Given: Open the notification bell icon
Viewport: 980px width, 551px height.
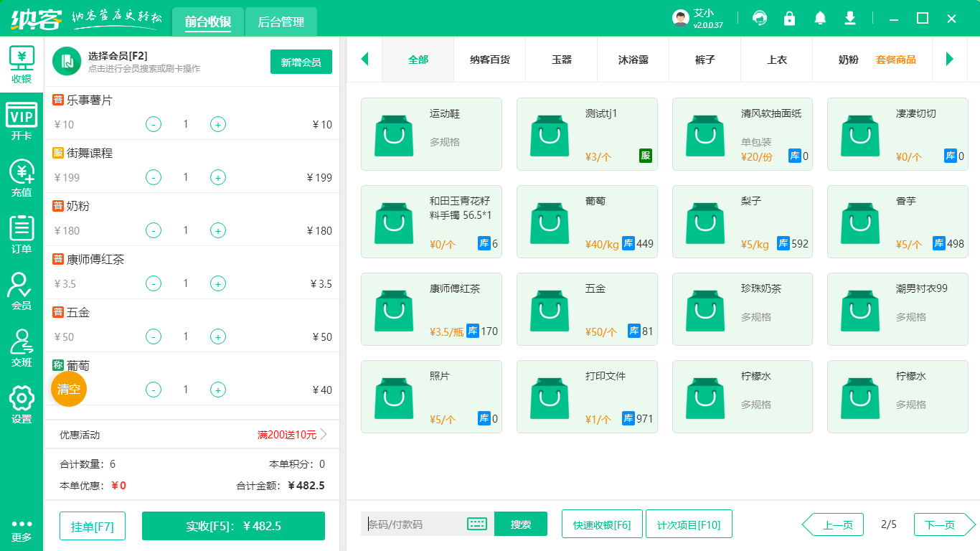Looking at the screenshot, I should tap(819, 18).
